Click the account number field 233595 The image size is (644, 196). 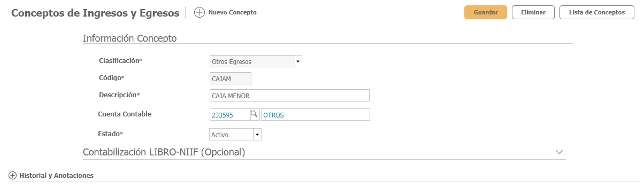pos(230,115)
